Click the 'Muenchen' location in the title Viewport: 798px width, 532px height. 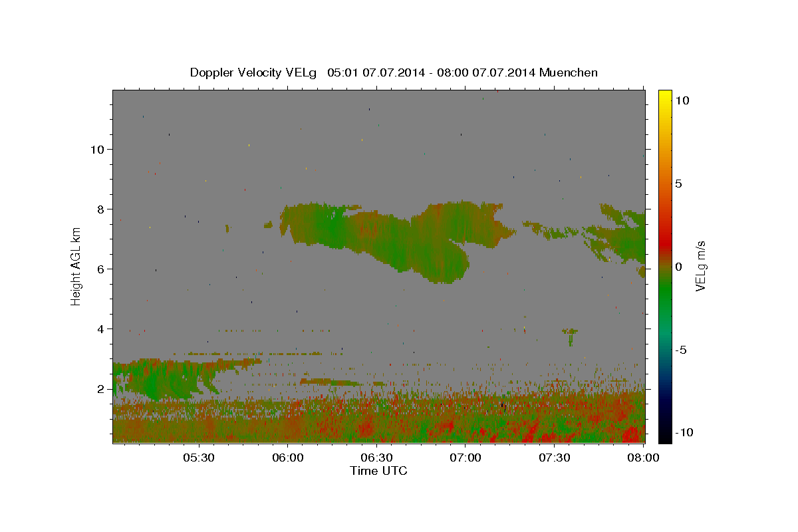click(x=569, y=72)
